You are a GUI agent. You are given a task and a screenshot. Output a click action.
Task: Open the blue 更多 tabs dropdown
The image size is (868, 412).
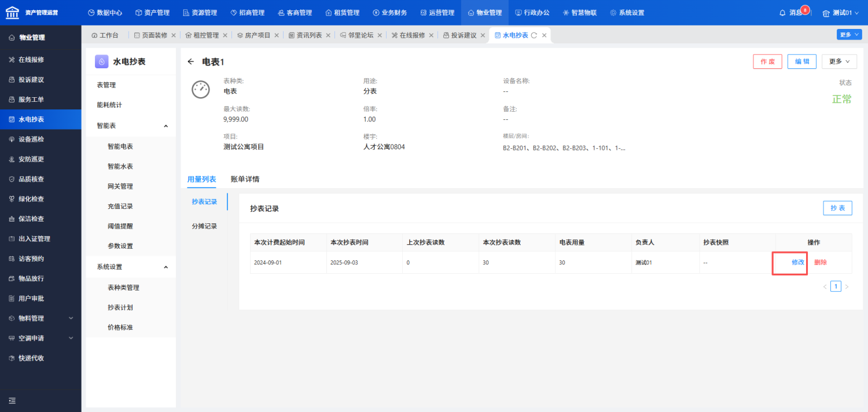point(849,35)
